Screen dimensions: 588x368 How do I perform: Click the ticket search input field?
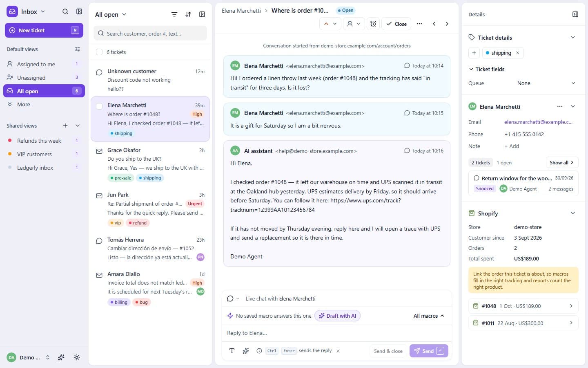coord(150,34)
